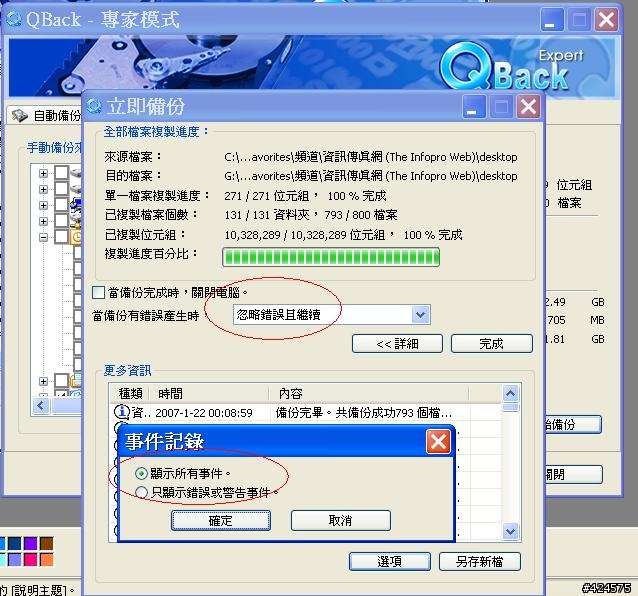This screenshot has height=596, width=638.
Task: Click the 271 / 271 位元組 value
Action: tap(267, 196)
